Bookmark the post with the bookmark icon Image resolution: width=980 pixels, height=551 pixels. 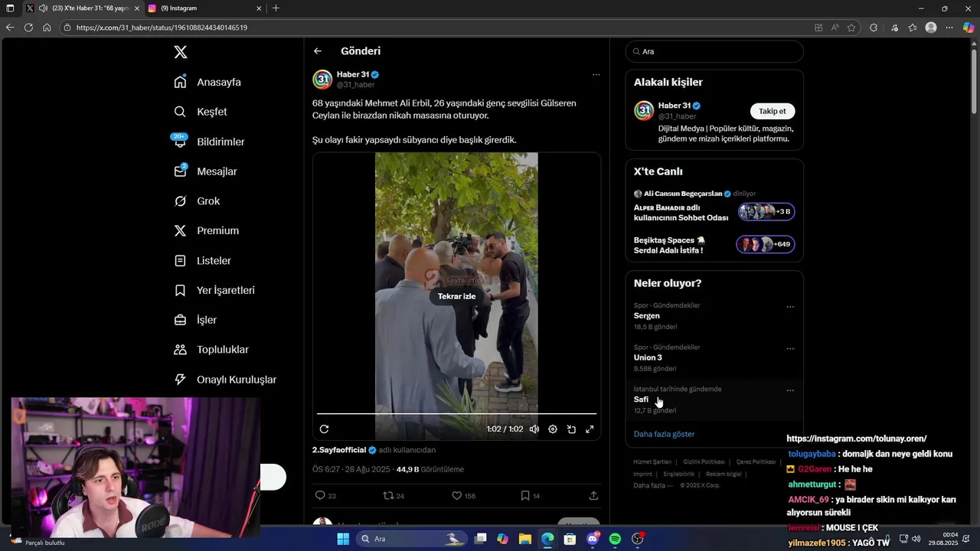[x=525, y=496]
